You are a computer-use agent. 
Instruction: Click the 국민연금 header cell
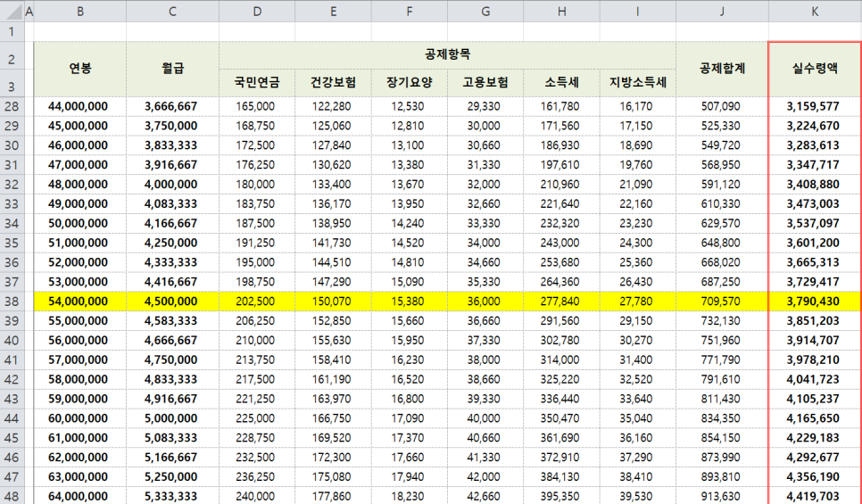[257, 82]
